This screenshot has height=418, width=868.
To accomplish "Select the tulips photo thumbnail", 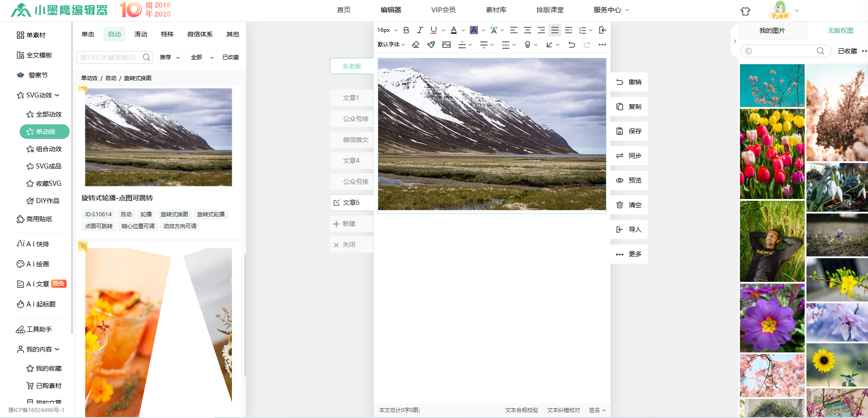I will 772,154.
